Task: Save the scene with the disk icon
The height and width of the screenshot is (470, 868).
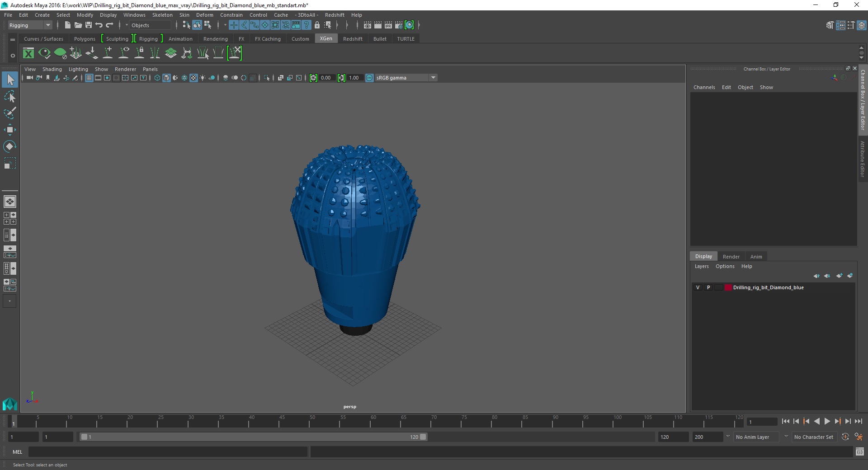Action: pos(89,25)
